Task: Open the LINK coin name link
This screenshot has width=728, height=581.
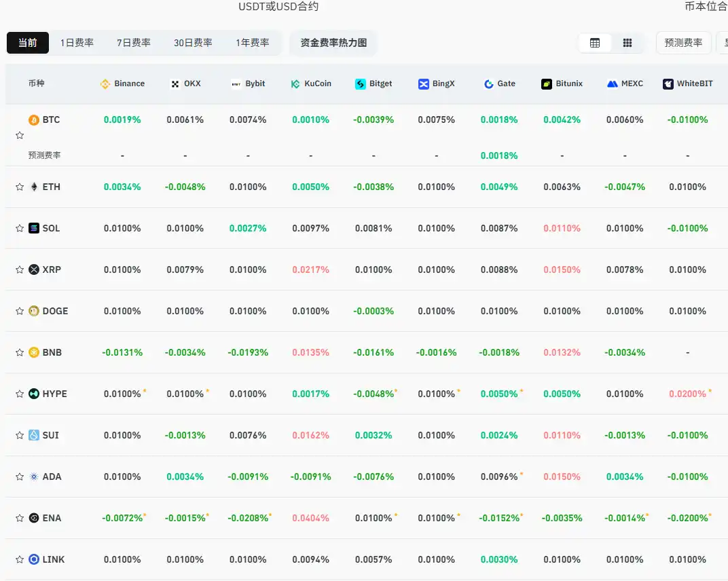Action: click(54, 559)
